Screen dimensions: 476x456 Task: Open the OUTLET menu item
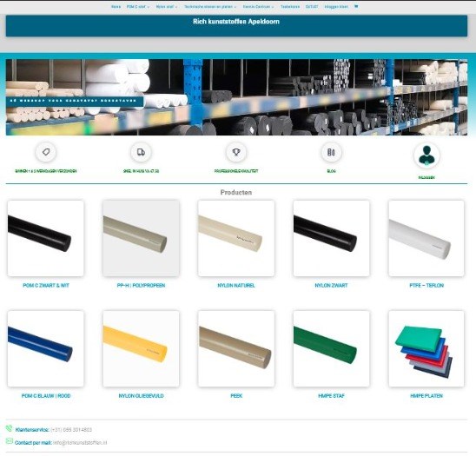click(312, 7)
